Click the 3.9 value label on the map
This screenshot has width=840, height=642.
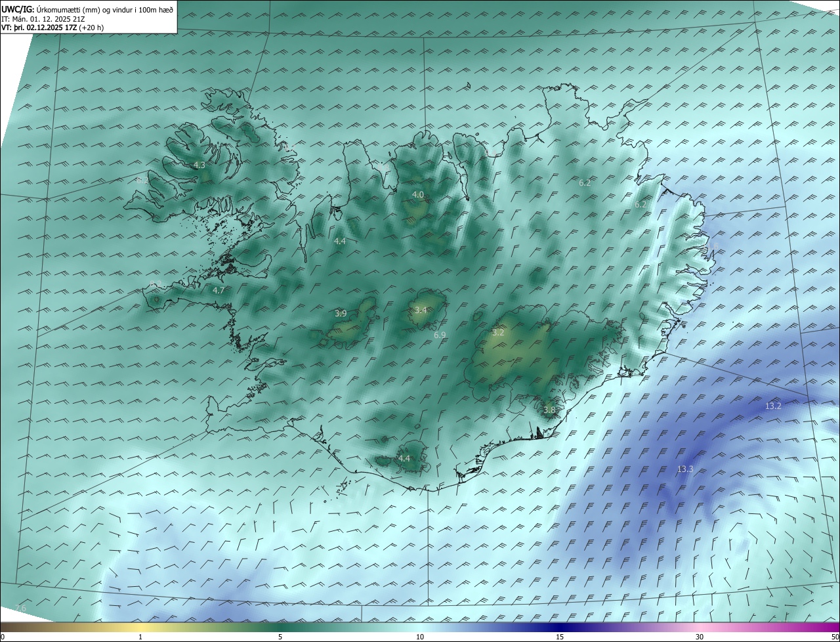[x=341, y=314]
